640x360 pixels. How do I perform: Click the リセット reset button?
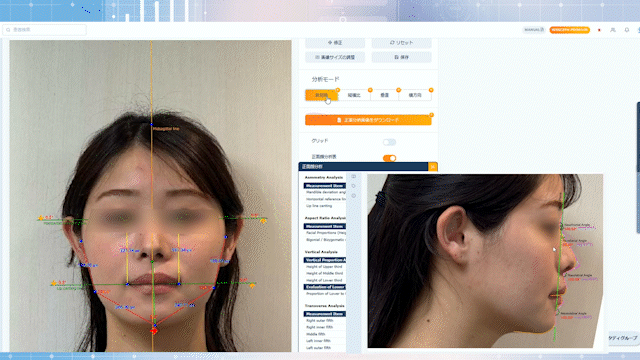pyautogui.click(x=401, y=43)
